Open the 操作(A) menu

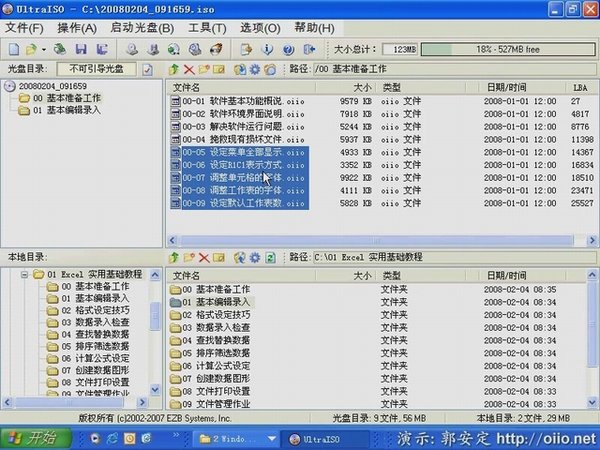77,28
